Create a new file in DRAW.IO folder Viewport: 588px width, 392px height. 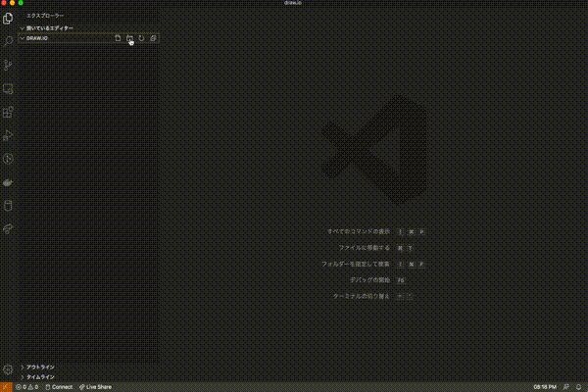click(118, 38)
